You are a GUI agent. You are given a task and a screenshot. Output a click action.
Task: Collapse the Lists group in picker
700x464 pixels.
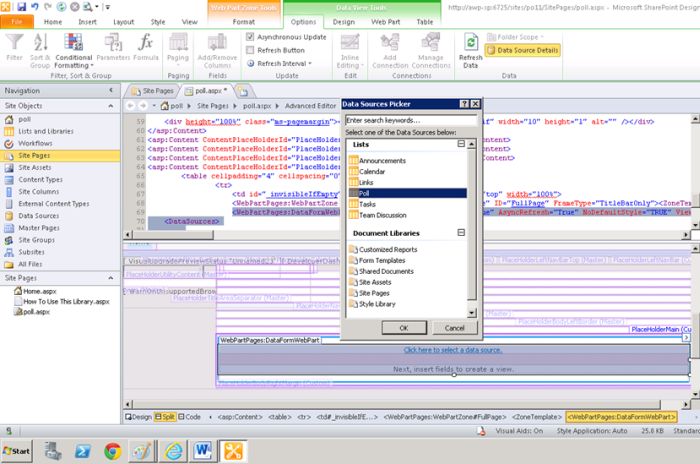click(x=461, y=144)
